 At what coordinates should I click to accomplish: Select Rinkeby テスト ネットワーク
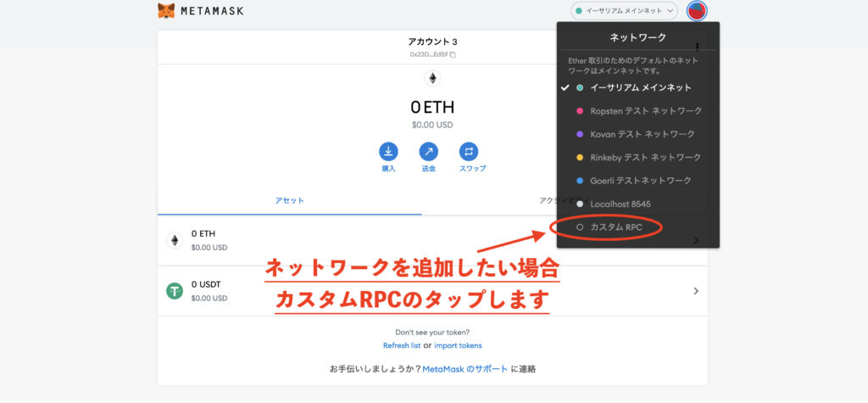point(637,158)
